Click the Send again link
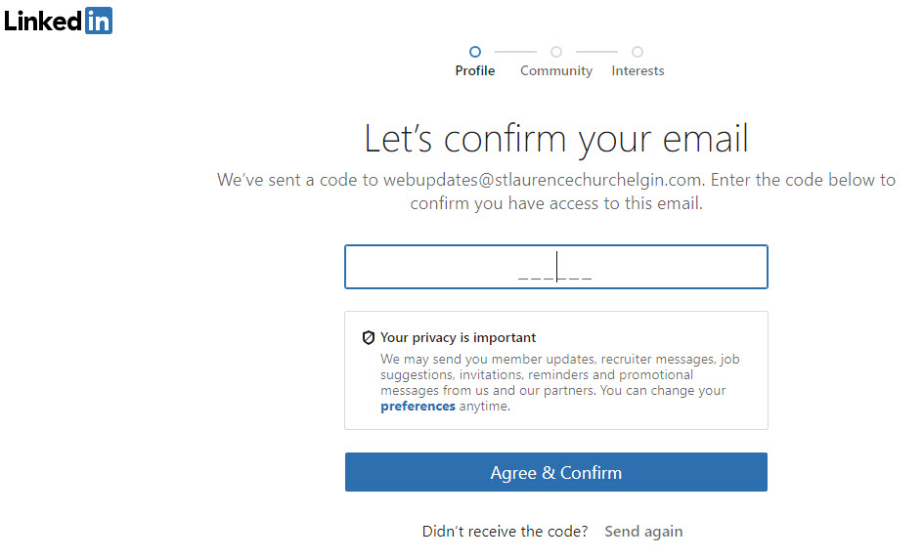This screenshot has width=924, height=560. [643, 531]
